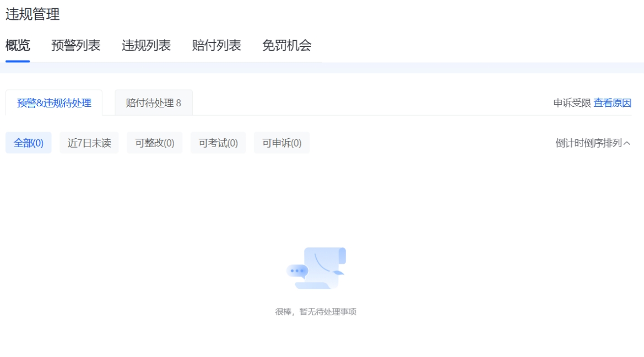
Task: Switch to the 赔付待处理 8 sub-tab
Action: (x=153, y=103)
